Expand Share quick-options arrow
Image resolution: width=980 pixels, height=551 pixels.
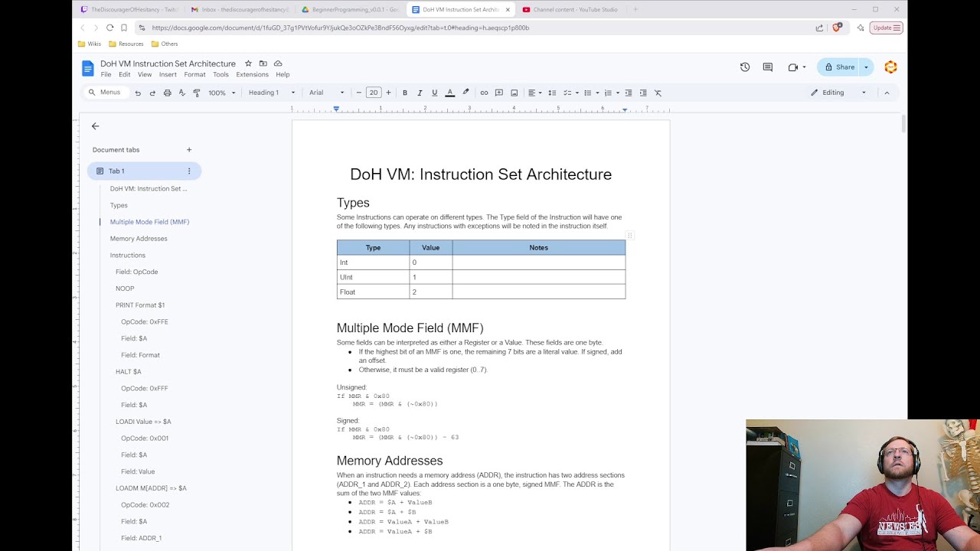pyautogui.click(x=866, y=67)
